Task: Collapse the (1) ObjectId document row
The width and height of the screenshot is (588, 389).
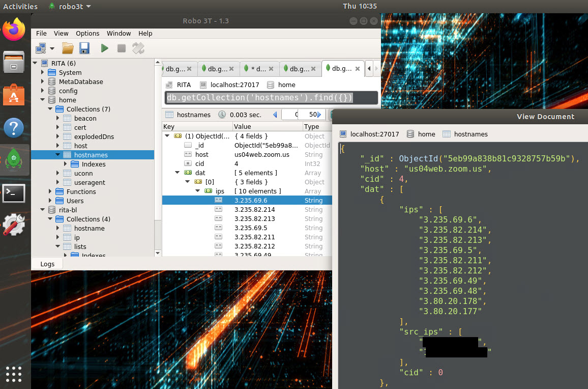Action: pos(168,136)
